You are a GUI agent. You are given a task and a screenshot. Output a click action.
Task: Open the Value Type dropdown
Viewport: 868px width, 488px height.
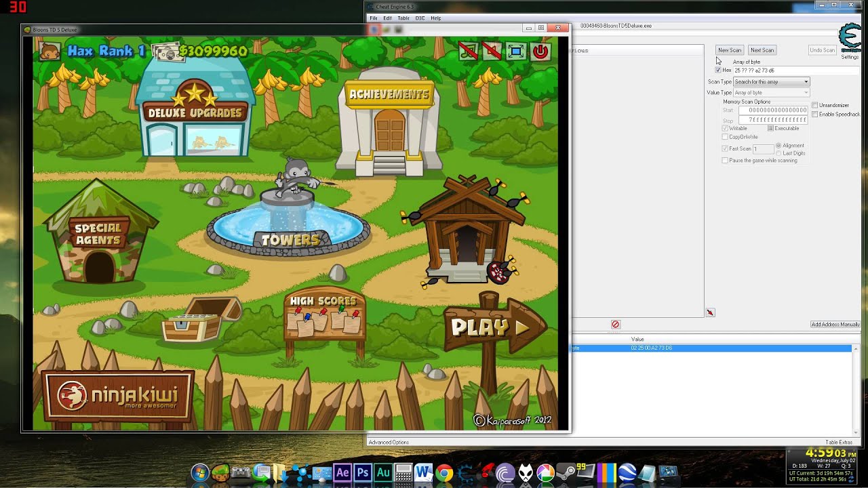(x=772, y=92)
